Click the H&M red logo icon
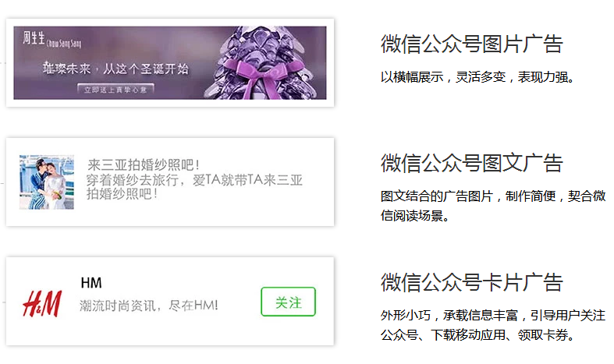The height and width of the screenshot is (364, 614). (x=42, y=304)
